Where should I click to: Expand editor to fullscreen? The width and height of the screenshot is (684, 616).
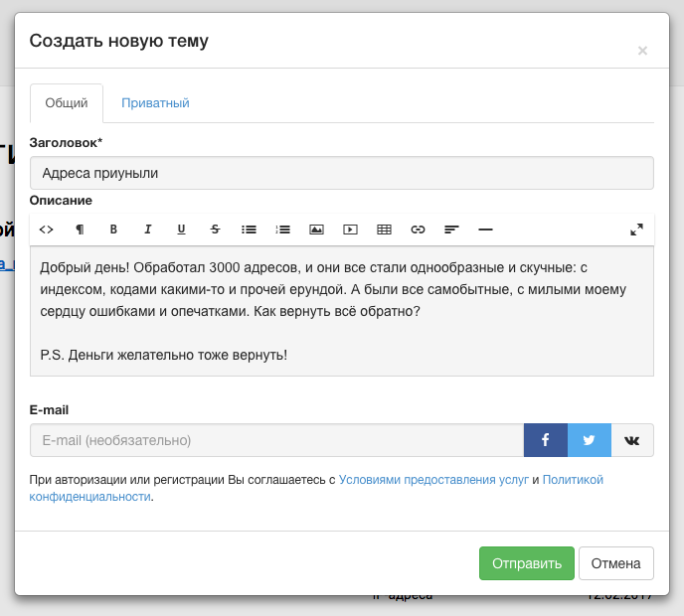(636, 230)
